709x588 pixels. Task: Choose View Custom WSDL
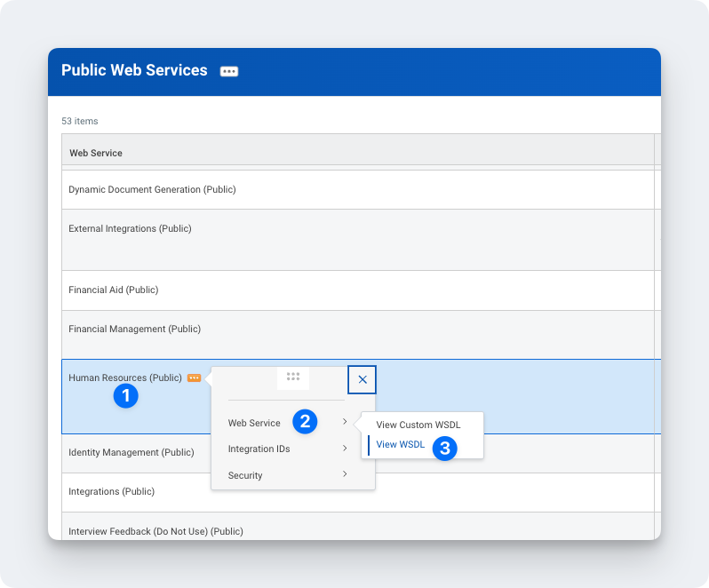point(418,425)
